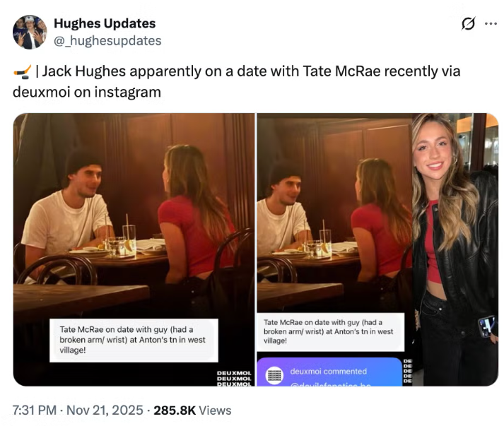Open the left restaurant photo
Screen dimensions: 504x426
(133, 212)
